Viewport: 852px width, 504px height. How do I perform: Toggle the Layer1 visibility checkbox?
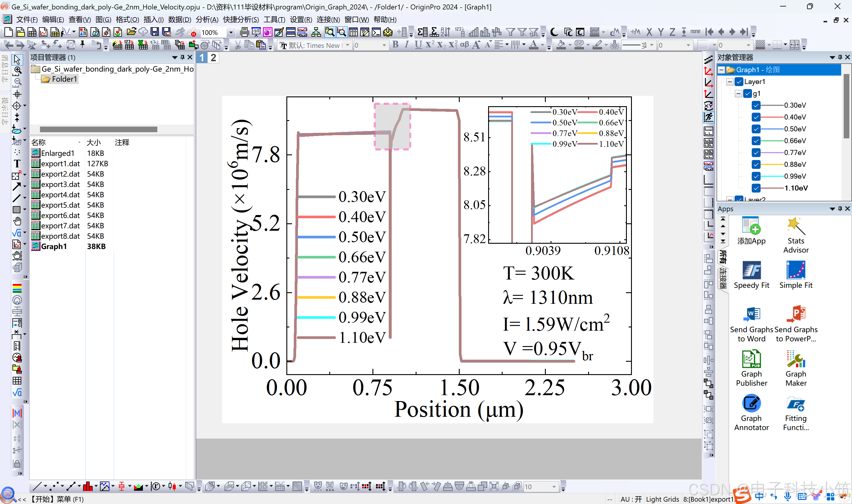click(x=739, y=82)
